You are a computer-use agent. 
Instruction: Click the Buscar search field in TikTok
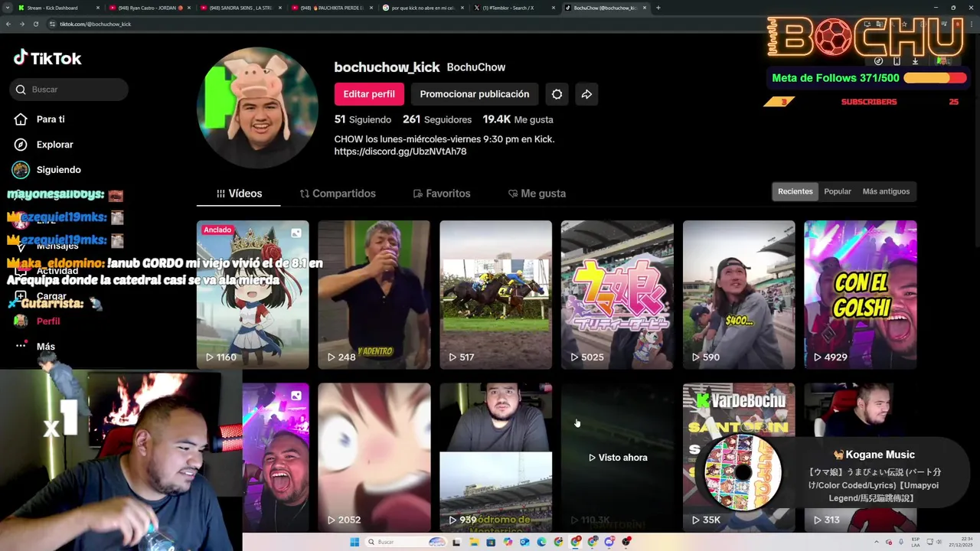pyautogui.click(x=69, y=90)
